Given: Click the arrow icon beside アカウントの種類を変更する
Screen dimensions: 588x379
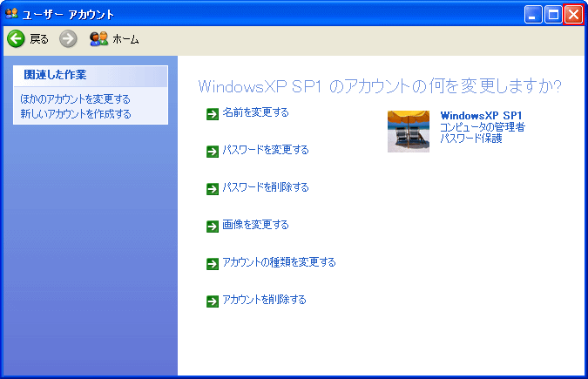Looking at the screenshot, I should tap(213, 264).
